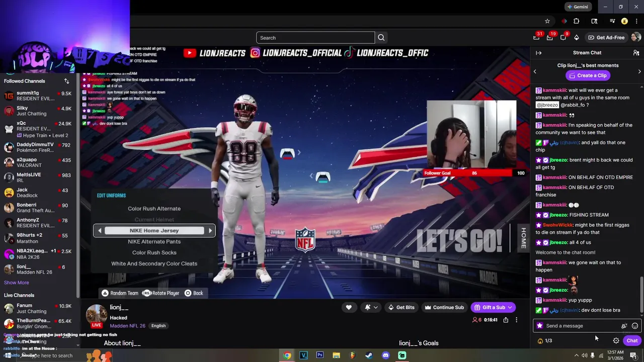The width and height of the screenshot is (644, 362).
Task: Click the Get Ad-Free button
Action: point(606,38)
